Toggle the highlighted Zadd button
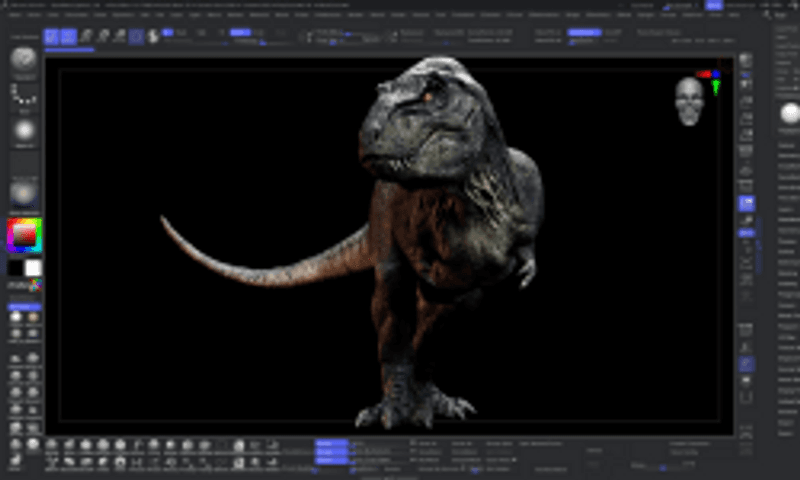The height and width of the screenshot is (480, 800). pyautogui.click(x=240, y=32)
